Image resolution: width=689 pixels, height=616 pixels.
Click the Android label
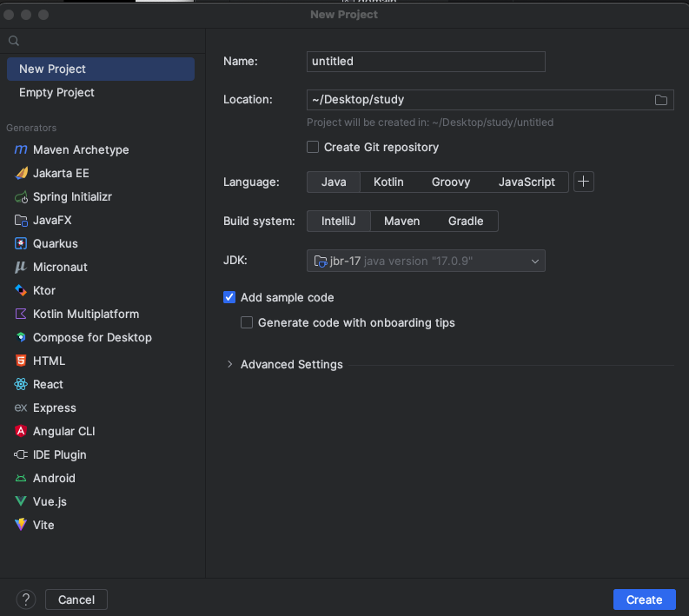(54, 478)
